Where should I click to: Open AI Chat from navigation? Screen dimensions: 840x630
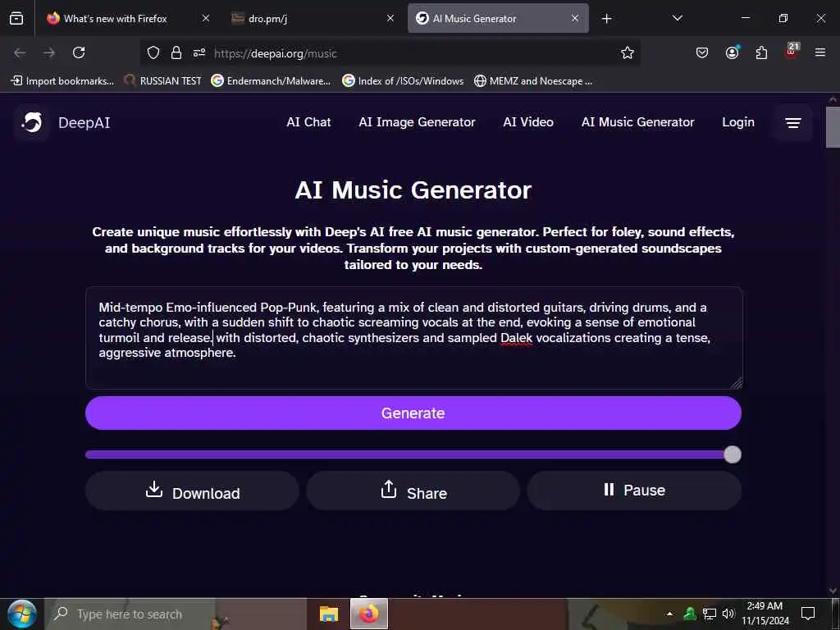click(x=308, y=122)
